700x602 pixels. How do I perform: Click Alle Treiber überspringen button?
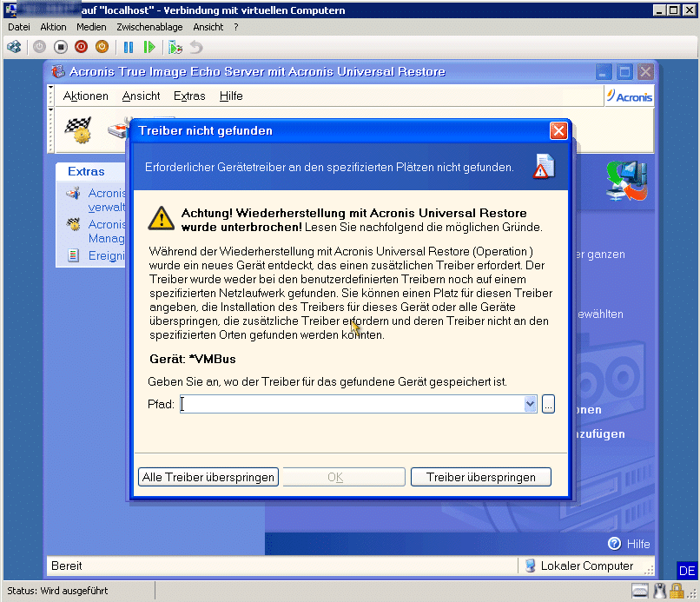(x=208, y=477)
